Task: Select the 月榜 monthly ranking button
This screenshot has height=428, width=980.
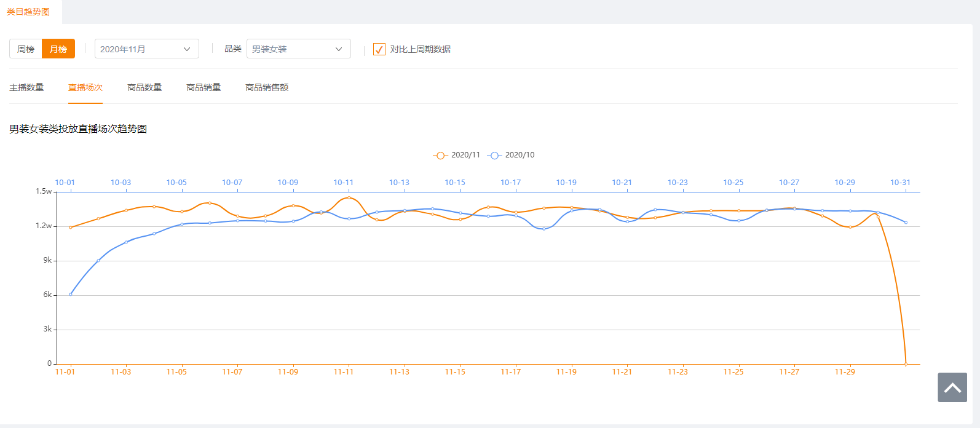Action: [x=58, y=49]
